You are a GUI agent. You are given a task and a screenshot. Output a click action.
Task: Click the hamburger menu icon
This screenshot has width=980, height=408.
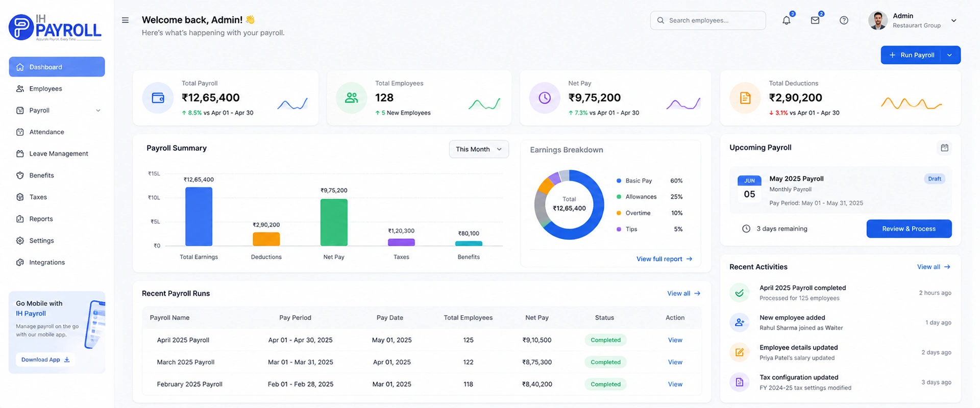(x=125, y=20)
